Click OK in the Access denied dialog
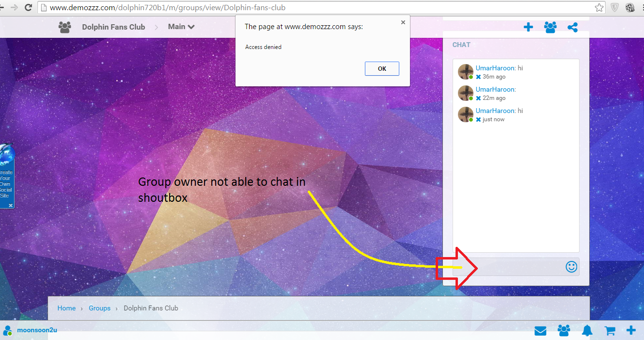The image size is (644, 340). pyautogui.click(x=382, y=68)
